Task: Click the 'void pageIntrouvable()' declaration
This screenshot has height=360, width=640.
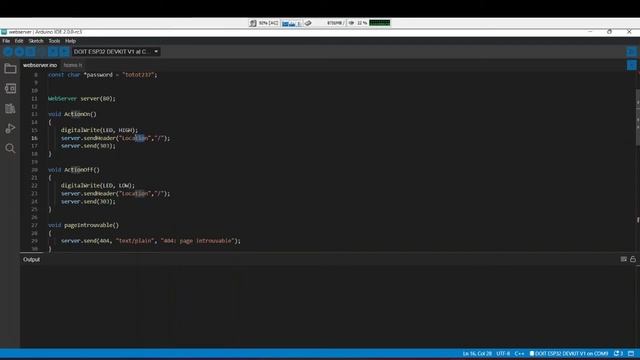Action: point(84,225)
